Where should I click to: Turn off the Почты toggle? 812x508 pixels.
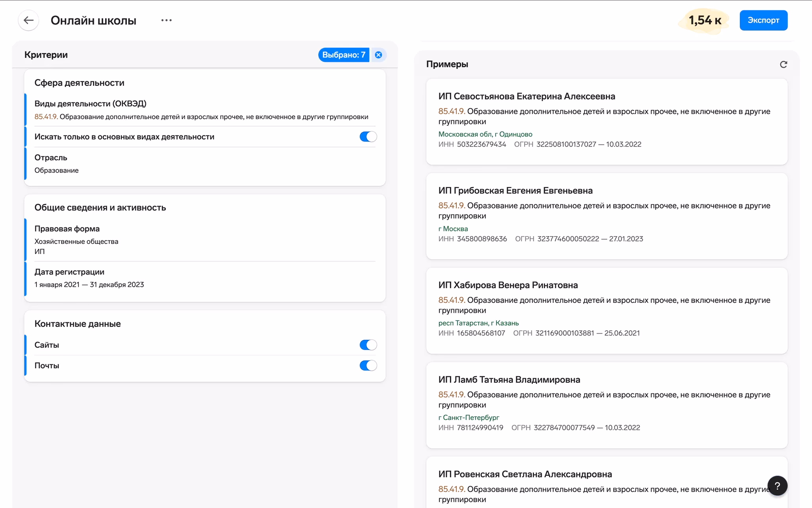pyautogui.click(x=368, y=365)
